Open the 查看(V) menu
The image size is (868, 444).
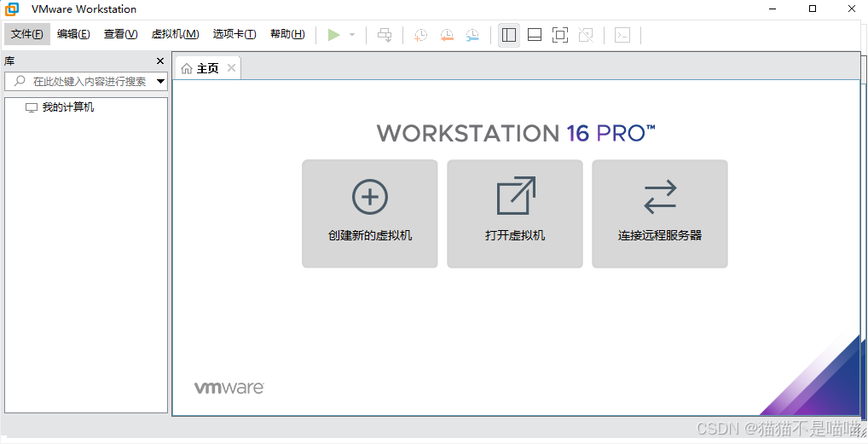[121, 34]
